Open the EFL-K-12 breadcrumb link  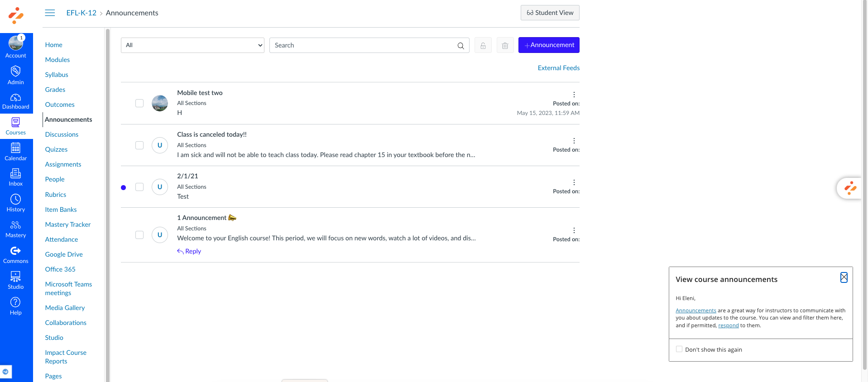click(82, 13)
